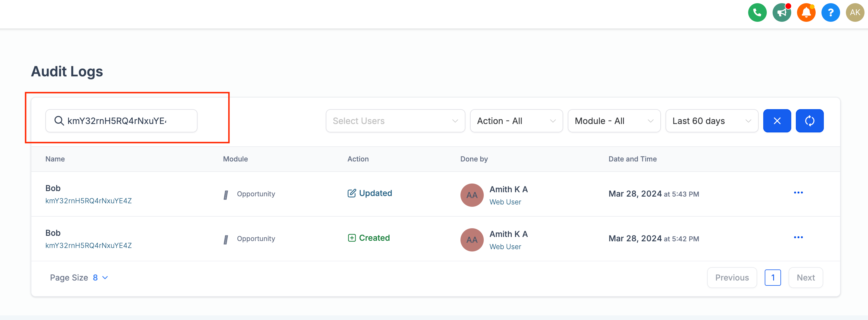868x320 pixels.
Task: Open more options for the Updated row
Action: (798, 193)
